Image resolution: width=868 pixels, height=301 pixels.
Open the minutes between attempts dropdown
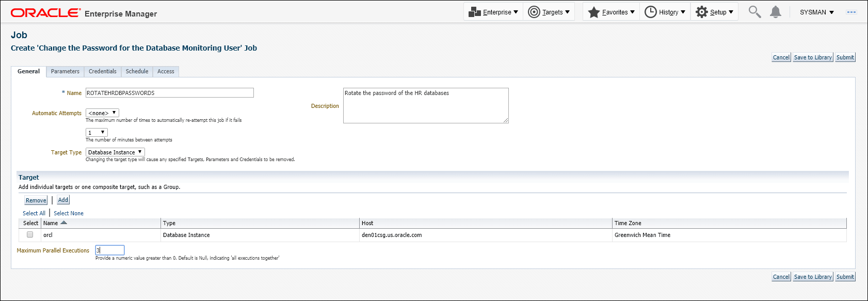(x=97, y=132)
